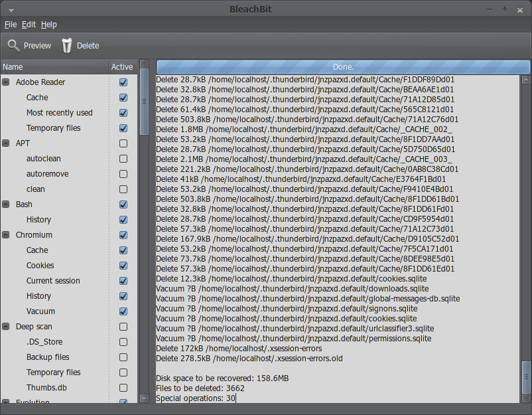532x415 pixels.
Task: Disable Adobe Reader Temporary files
Action: pos(123,127)
